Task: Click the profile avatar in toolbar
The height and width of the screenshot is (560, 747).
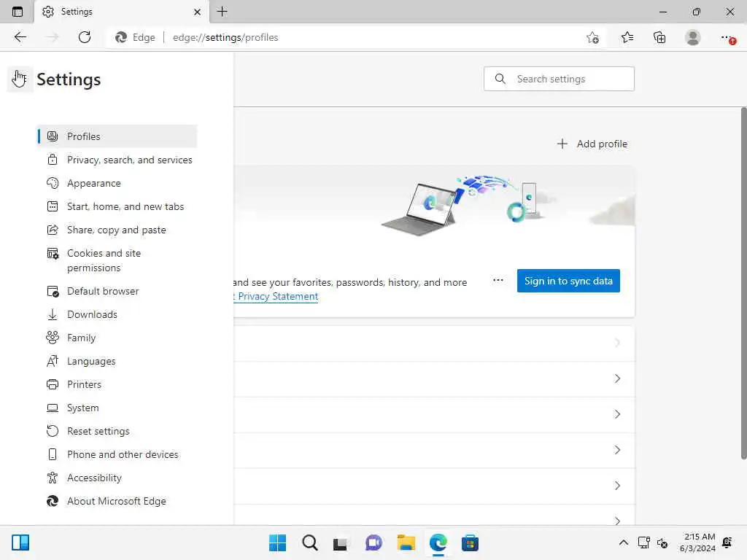Action: tap(693, 37)
